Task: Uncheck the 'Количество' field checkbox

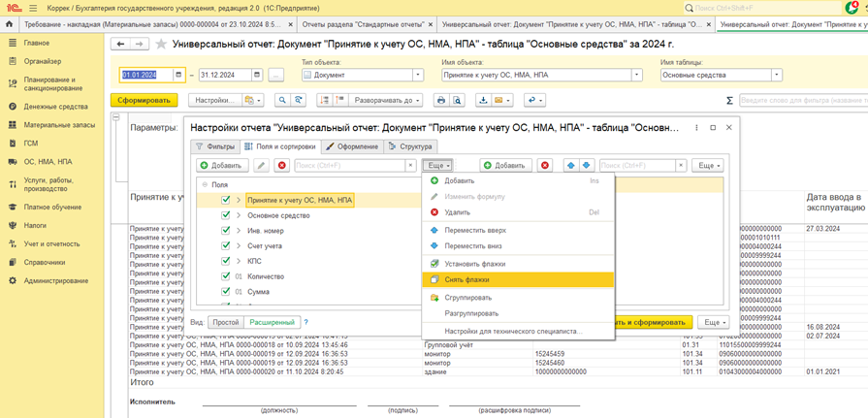Action: (x=225, y=275)
